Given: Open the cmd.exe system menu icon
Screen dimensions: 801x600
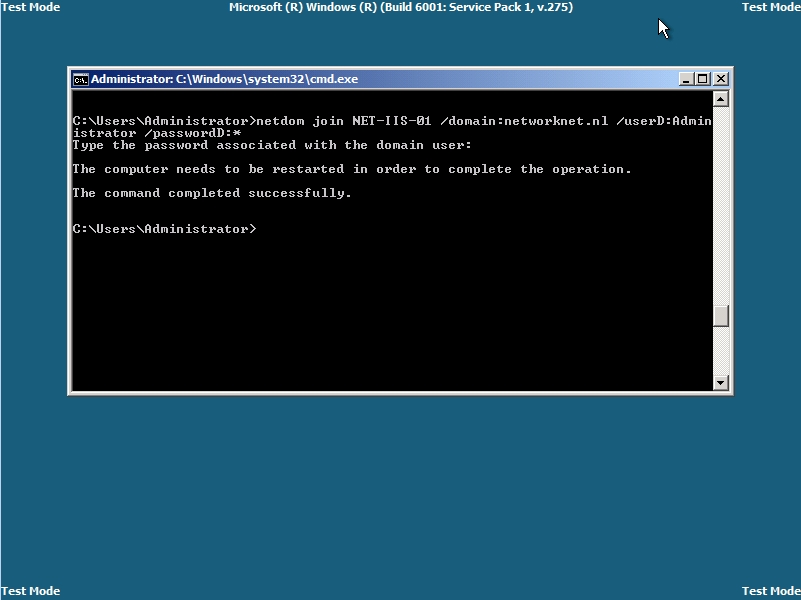Looking at the screenshot, I should tap(80, 79).
